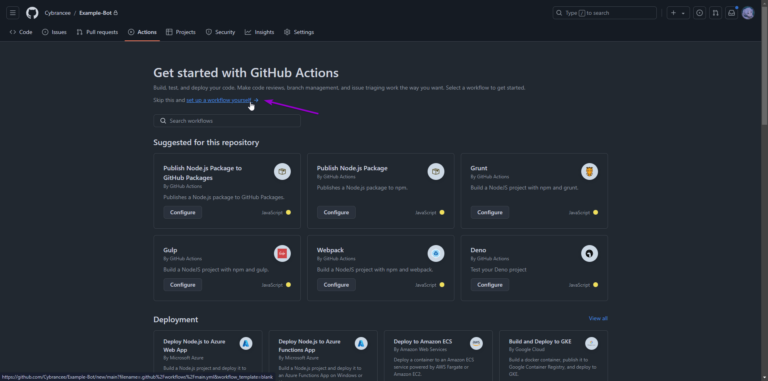The image size is (768, 381).
Task: Focus the Search workflows field
Action: coord(227,121)
